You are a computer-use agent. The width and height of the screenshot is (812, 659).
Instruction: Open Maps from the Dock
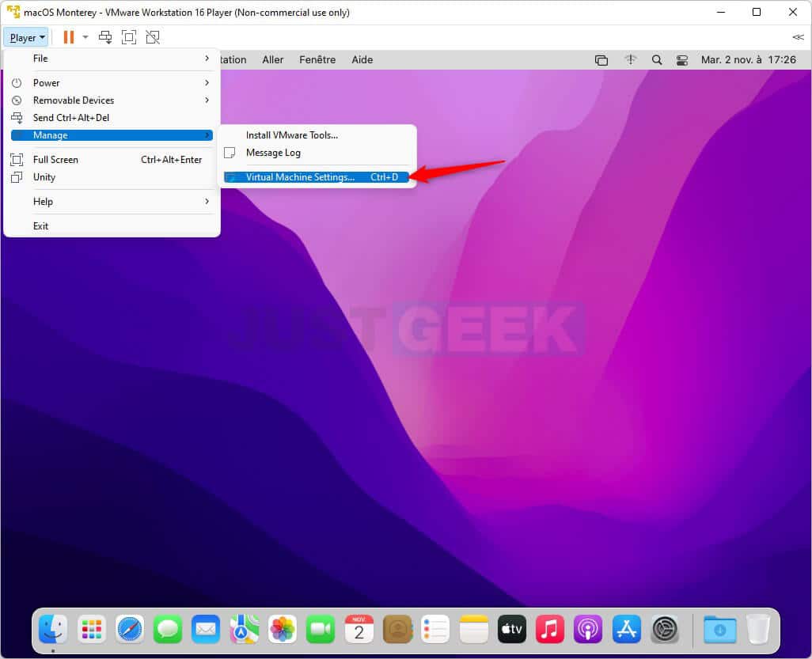244,629
